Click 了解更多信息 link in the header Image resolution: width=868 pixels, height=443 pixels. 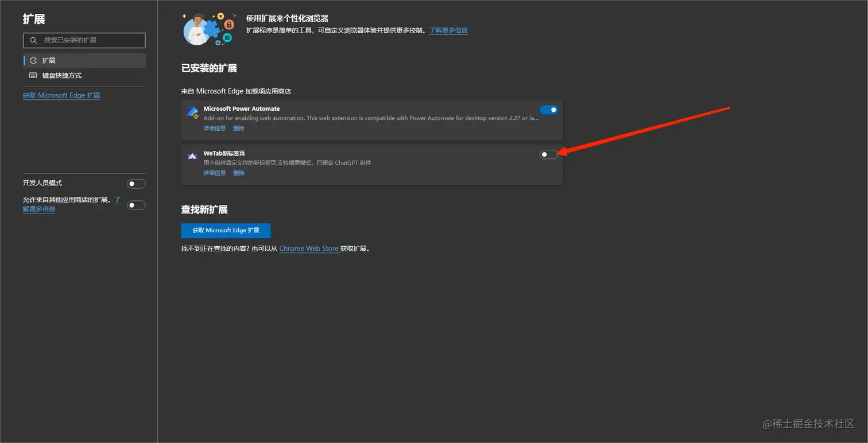point(448,30)
